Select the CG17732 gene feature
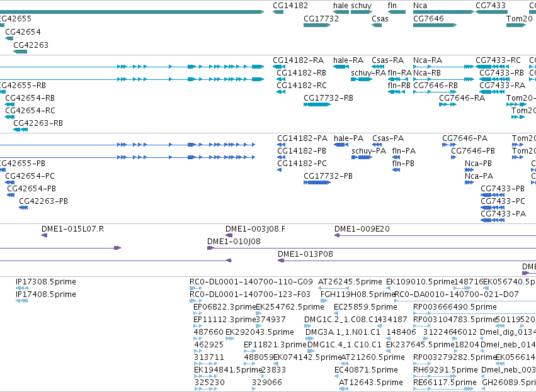Screen dimensions: 536x392 tap(317, 25)
